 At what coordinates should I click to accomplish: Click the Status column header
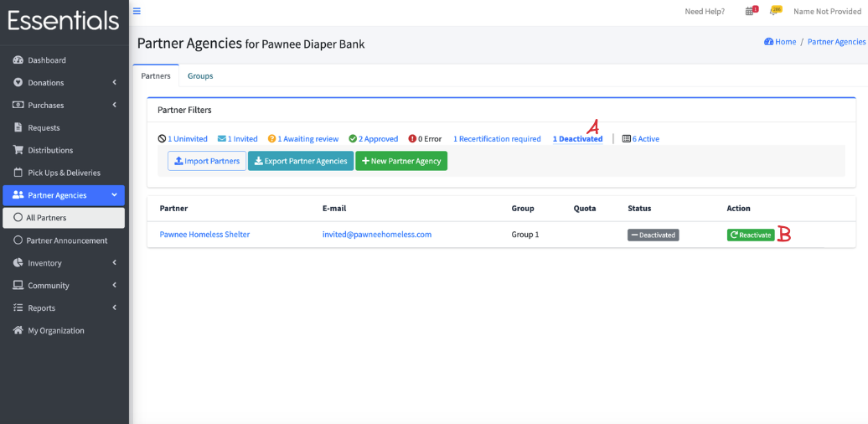coord(639,209)
